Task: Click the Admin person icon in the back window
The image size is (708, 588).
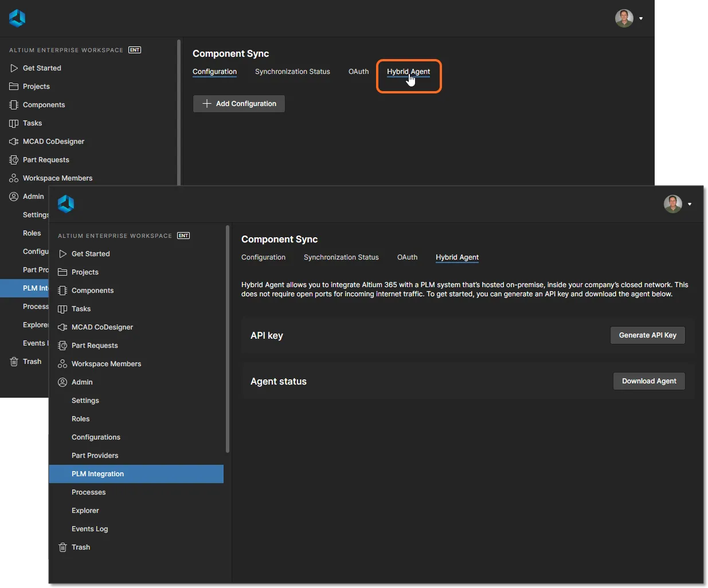Action: (x=14, y=197)
